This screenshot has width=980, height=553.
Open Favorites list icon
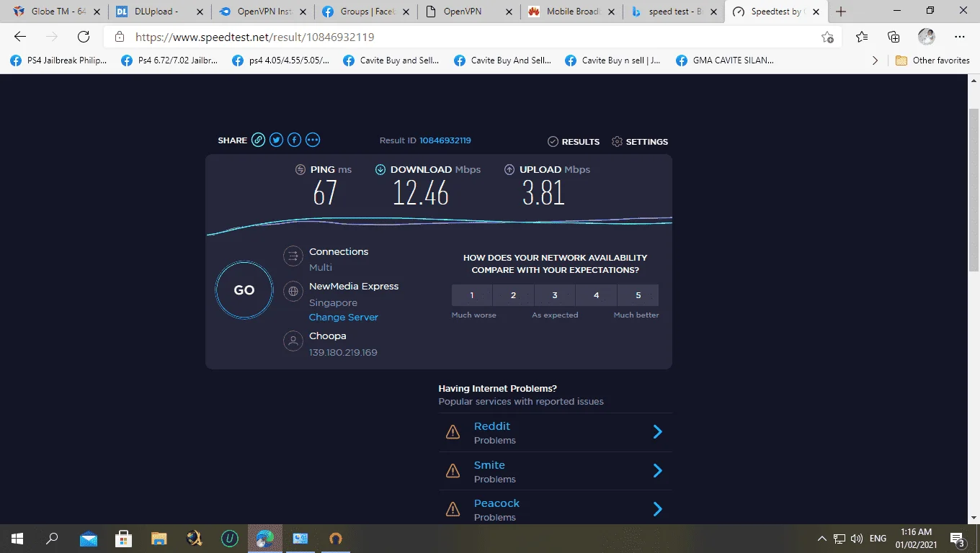tap(862, 37)
